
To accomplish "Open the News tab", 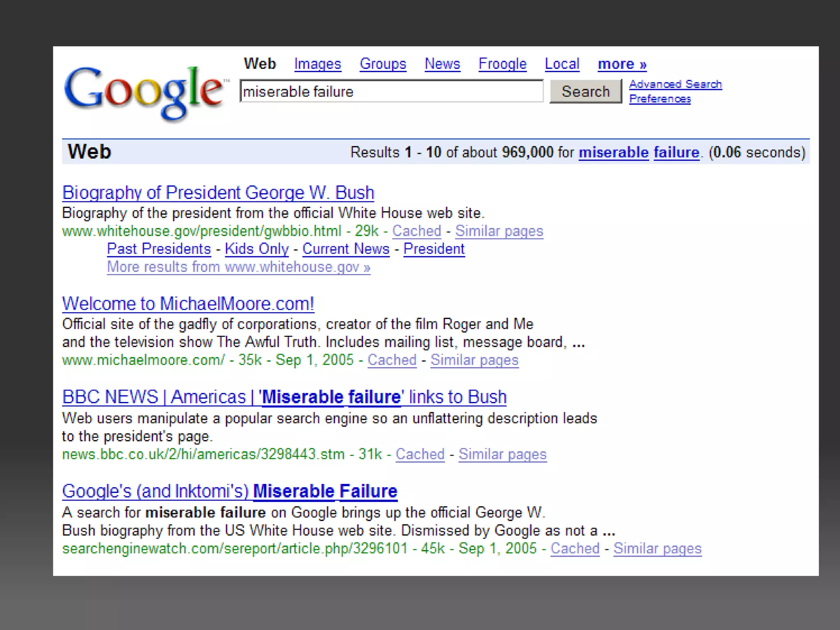I will [x=442, y=64].
